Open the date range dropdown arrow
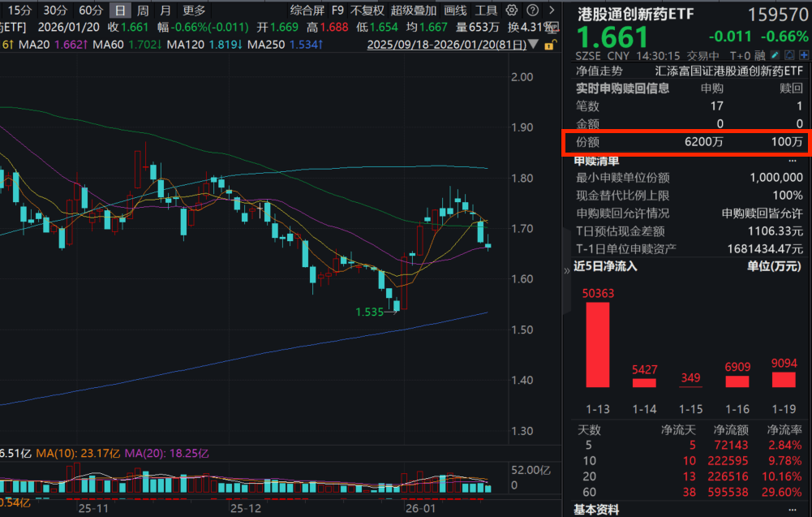The width and height of the screenshot is (812, 517). (x=533, y=43)
